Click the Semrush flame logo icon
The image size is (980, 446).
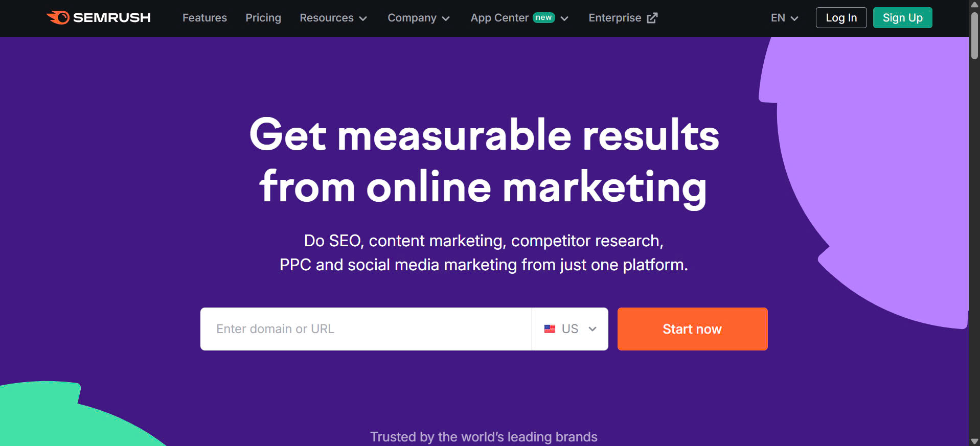(x=58, y=17)
